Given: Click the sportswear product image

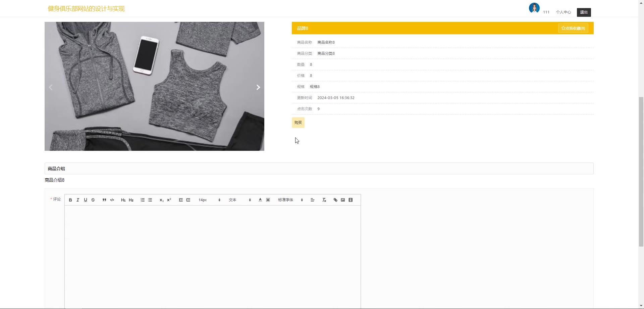Looking at the screenshot, I should pos(154,86).
